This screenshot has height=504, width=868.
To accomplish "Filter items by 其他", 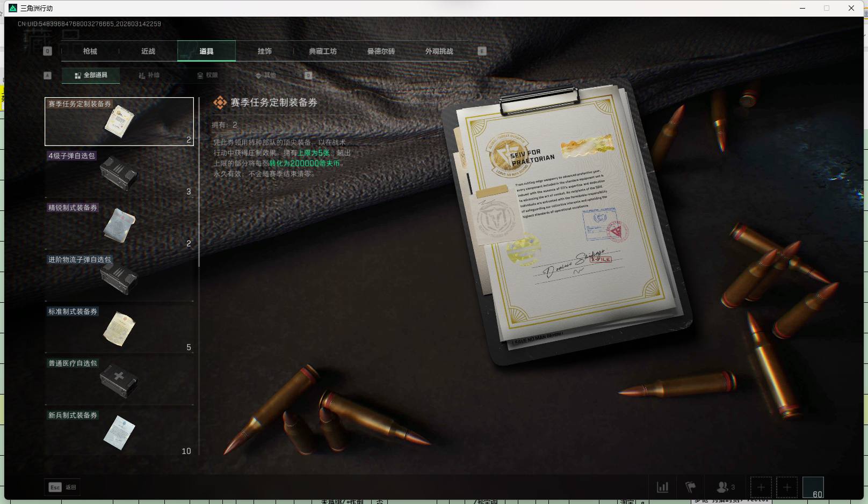I will coord(265,76).
